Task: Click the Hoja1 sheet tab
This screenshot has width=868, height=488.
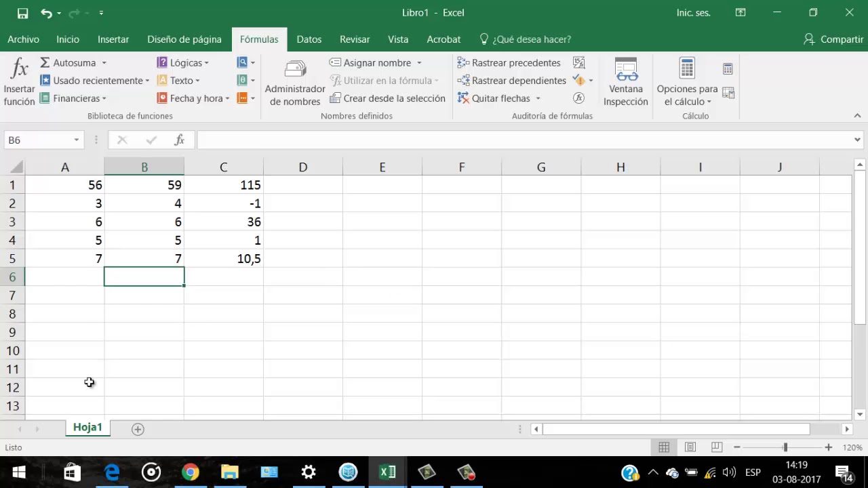Action: [x=87, y=427]
